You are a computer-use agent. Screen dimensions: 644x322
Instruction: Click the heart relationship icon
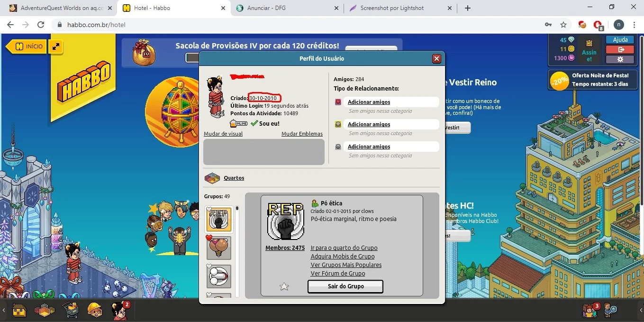point(338,102)
